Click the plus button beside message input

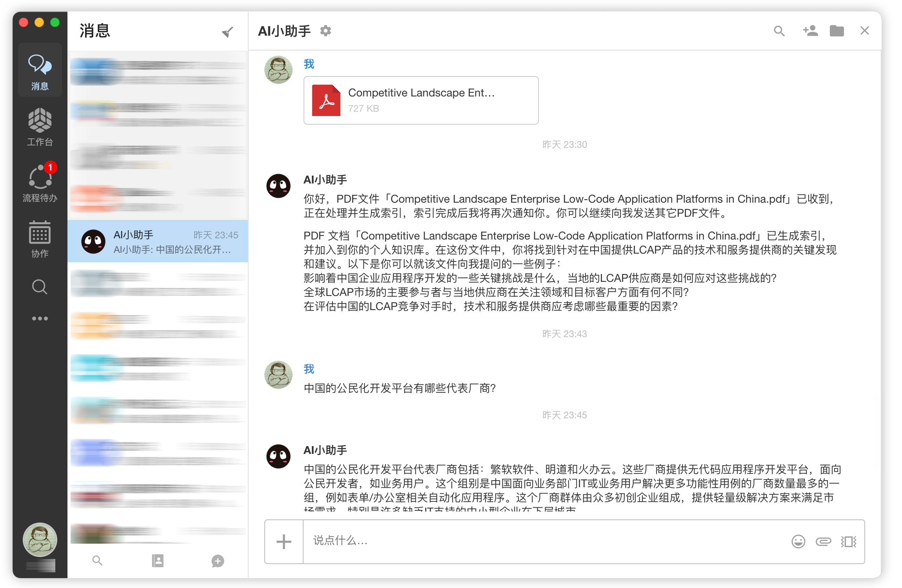point(284,542)
